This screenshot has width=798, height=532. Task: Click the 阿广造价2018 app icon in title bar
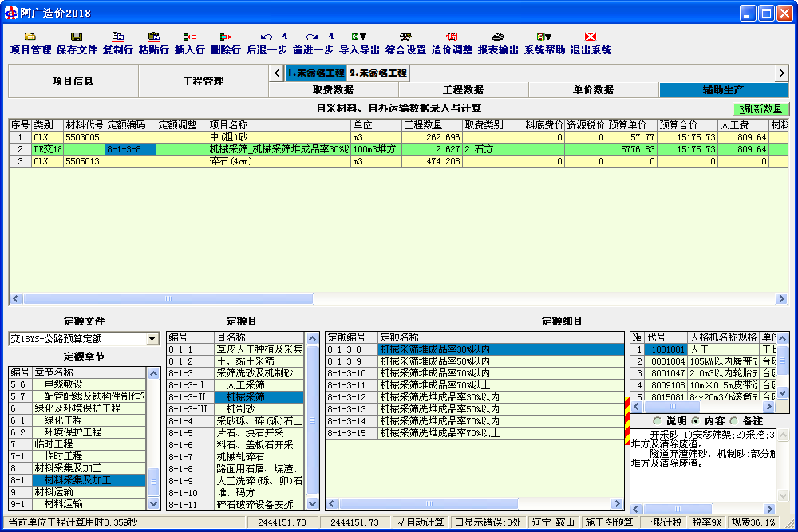pos(10,14)
